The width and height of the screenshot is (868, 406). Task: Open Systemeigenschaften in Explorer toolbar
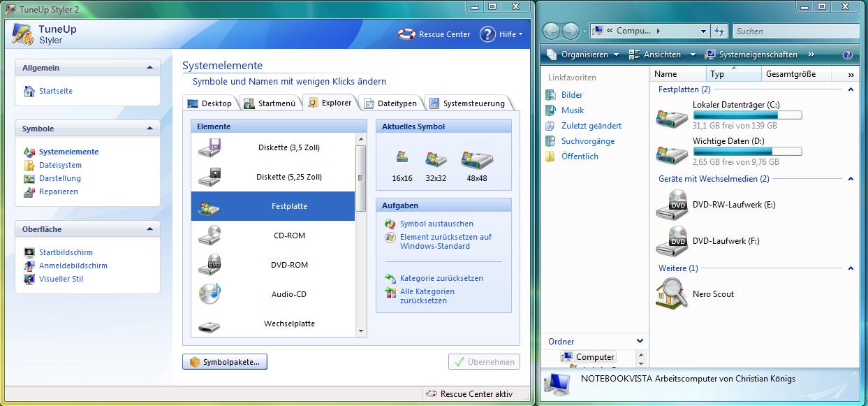pos(751,55)
